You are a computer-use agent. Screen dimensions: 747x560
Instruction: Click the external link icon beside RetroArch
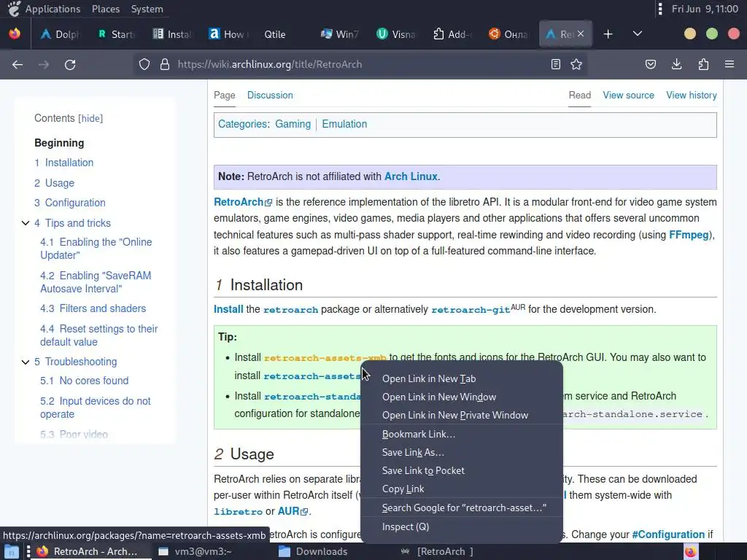click(x=268, y=203)
